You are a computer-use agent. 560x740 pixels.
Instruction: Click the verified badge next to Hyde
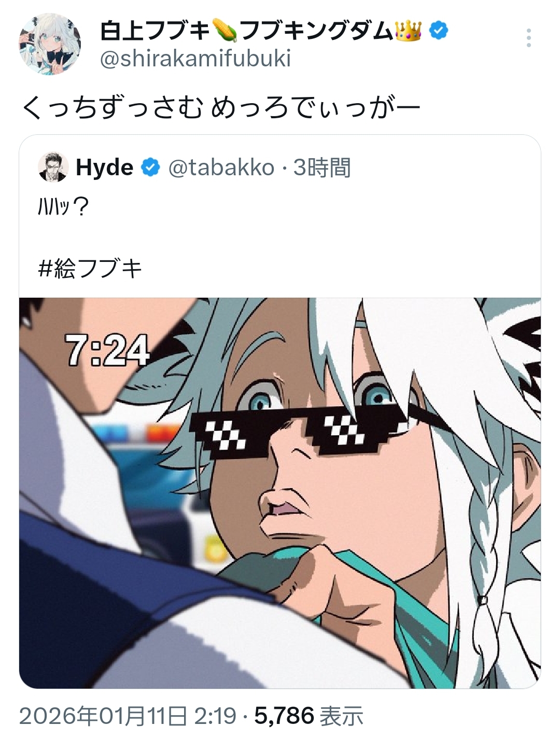(x=151, y=167)
